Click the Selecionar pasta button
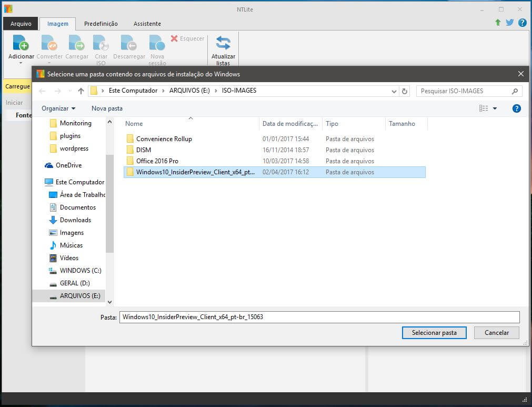The width and height of the screenshot is (532, 407). 434,333
